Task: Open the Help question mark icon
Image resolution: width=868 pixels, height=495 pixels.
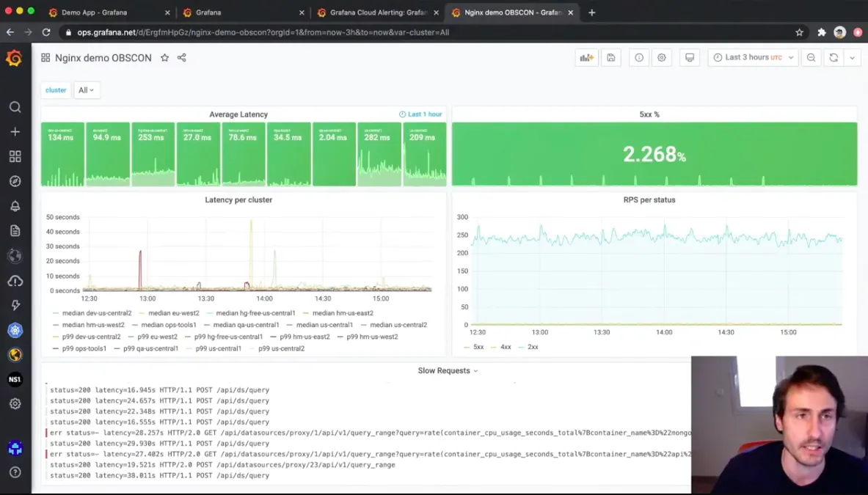Action: [x=15, y=472]
